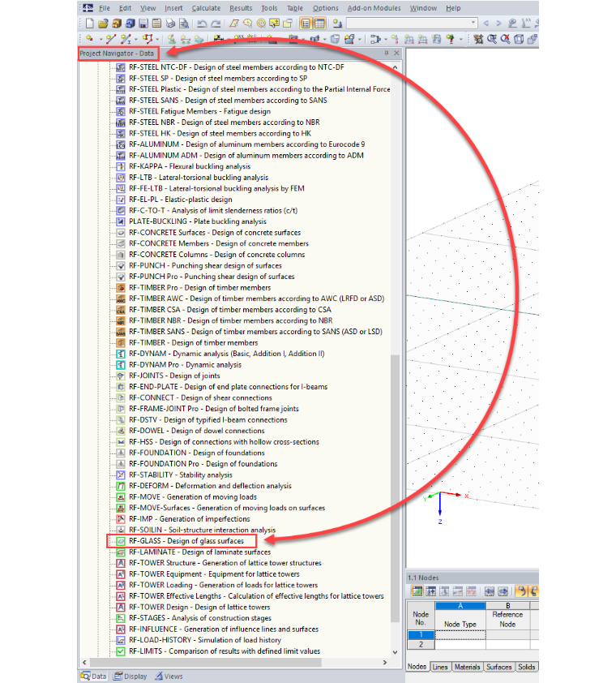
Task: Select RF-DYNAM Pro Dynamic analysis
Action: [x=185, y=364]
